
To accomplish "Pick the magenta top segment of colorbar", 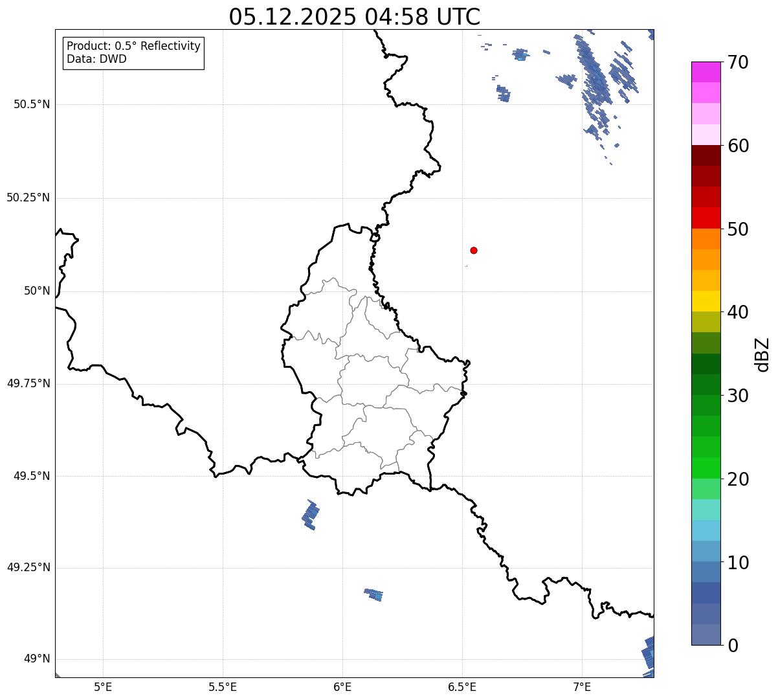I will click(706, 72).
